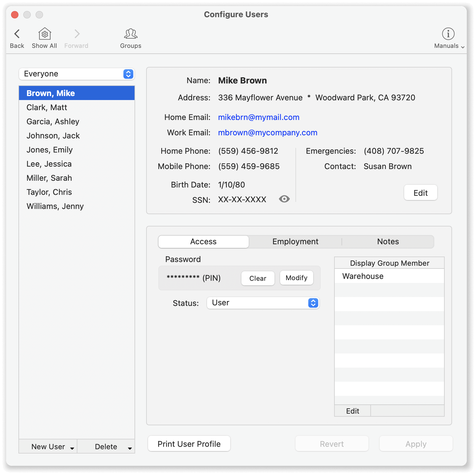Open mikebrn@mymail.com home email link
476x475 pixels.
click(x=259, y=117)
